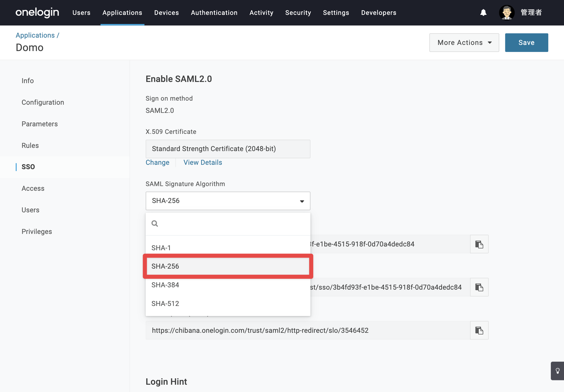
Task: Click the Enable SAML2.0 heading
Action: (179, 79)
